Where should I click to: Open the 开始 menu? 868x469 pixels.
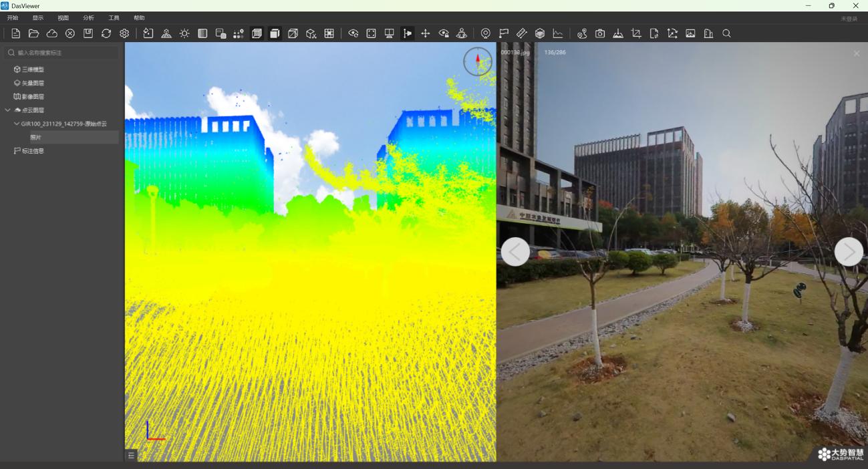click(x=13, y=18)
